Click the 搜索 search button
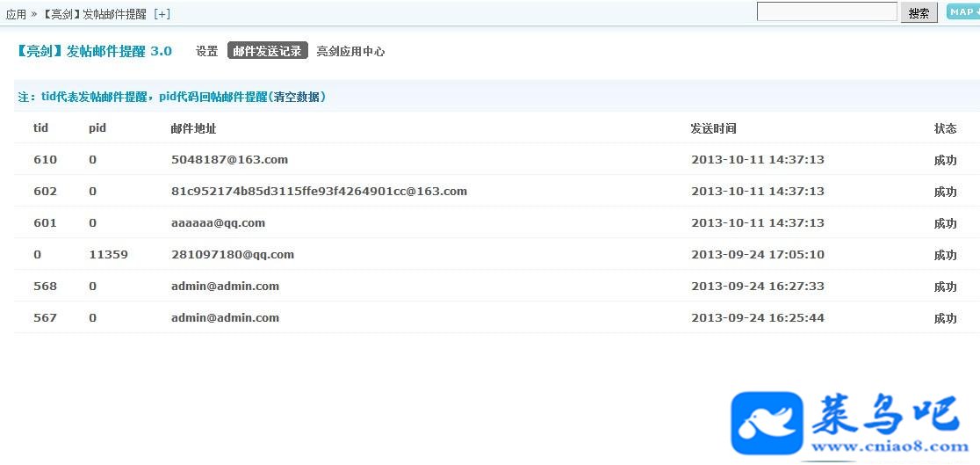 [919, 13]
